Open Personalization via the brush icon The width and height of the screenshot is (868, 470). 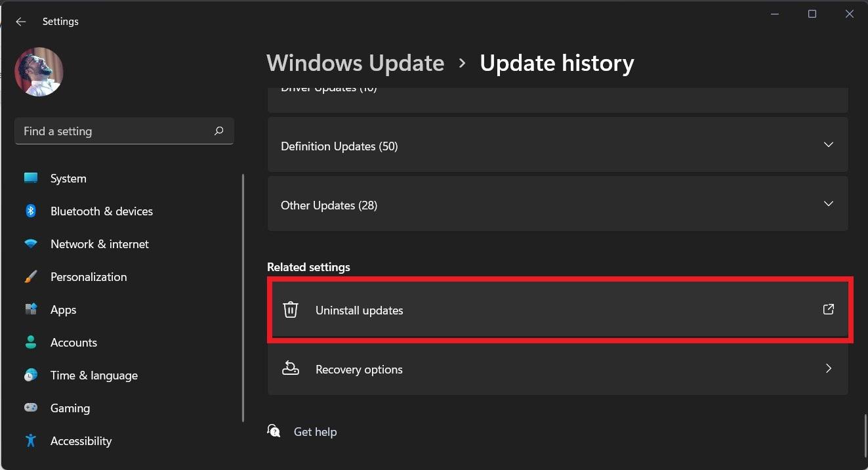point(31,276)
